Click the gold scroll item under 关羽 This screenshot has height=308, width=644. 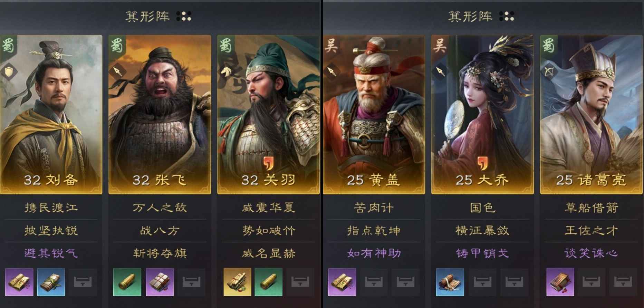237,282
